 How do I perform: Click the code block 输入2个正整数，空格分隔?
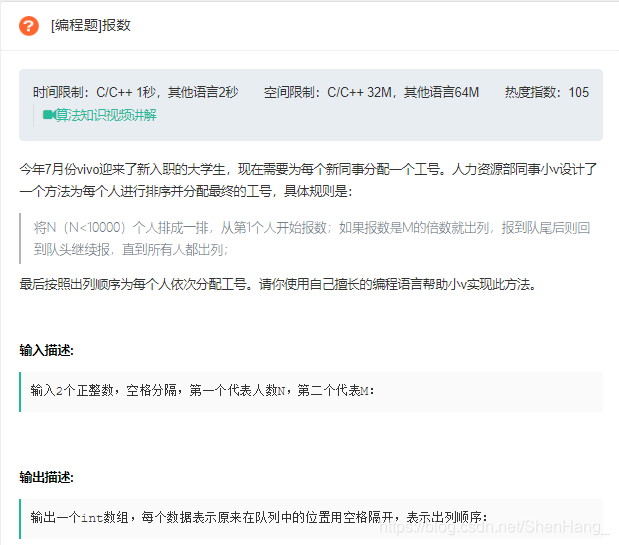click(311, 391)
